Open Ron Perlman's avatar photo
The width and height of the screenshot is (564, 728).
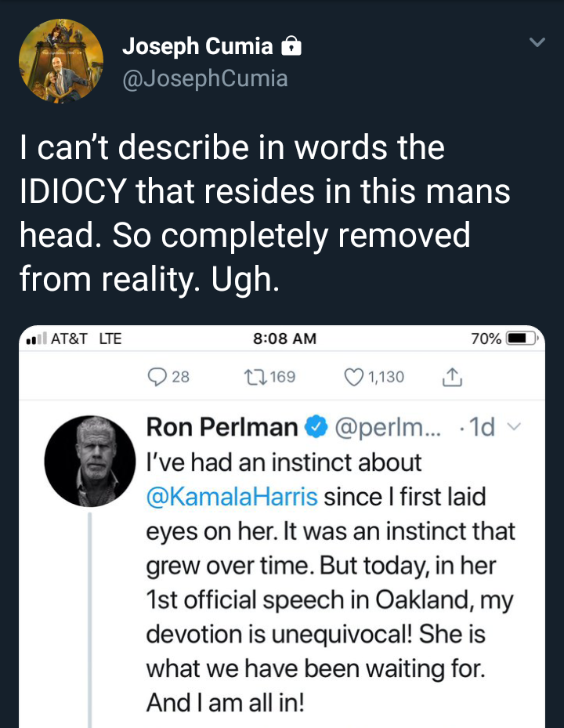(89, 461)
